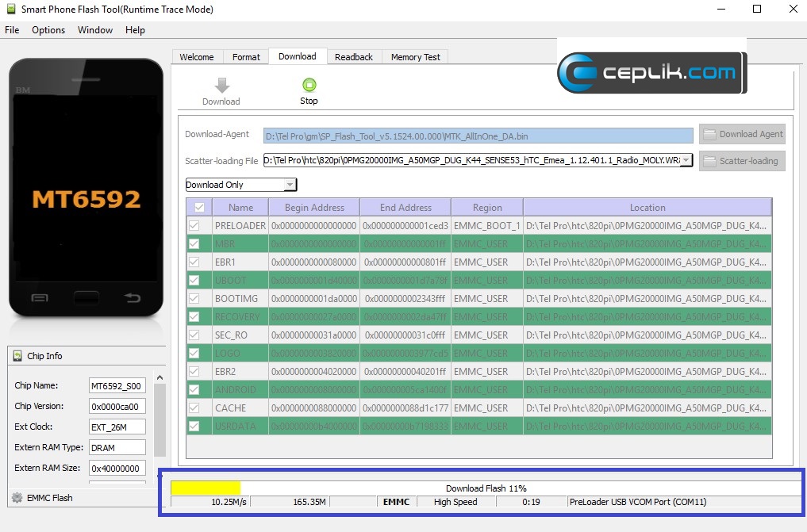Click the MT6592 phone image
This screenshot has width=807, height=532.
86,188
